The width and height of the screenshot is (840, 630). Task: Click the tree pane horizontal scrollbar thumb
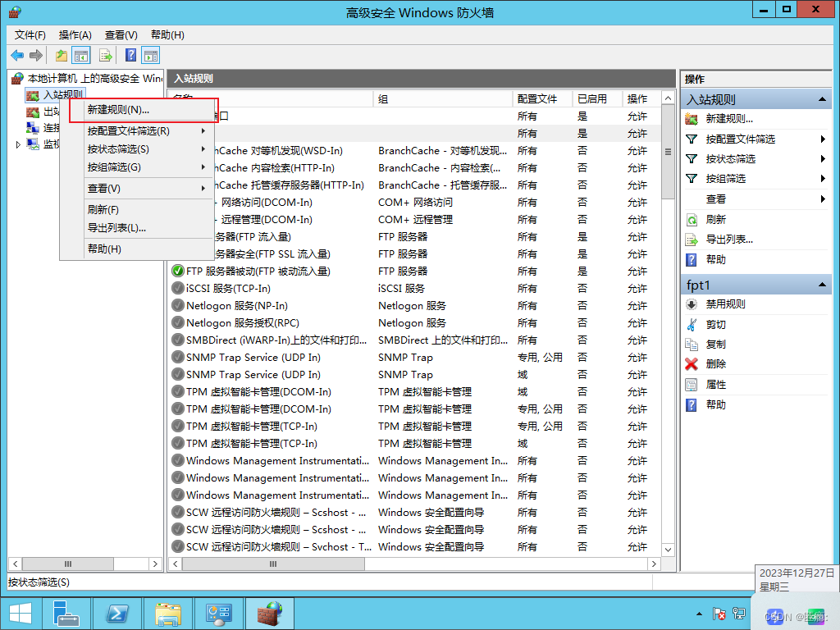pyautogui.click(x=68, y=564)
